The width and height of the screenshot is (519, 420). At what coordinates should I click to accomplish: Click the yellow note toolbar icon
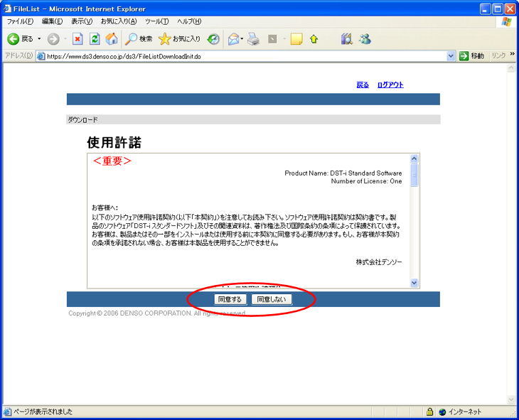pos(296,39)
